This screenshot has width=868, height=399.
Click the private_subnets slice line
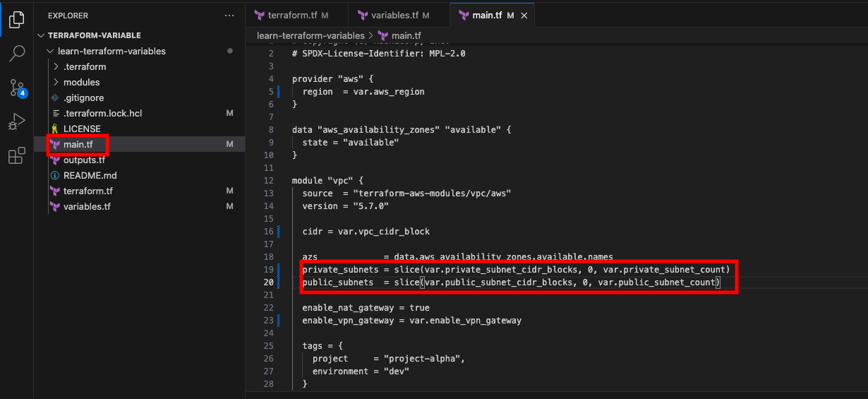(x=516, y=270)
